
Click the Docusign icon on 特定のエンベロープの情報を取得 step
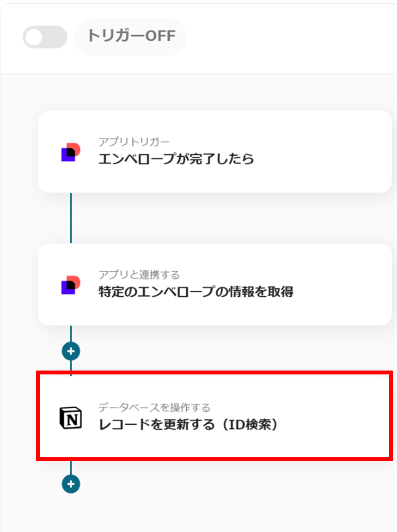(71, 285)
